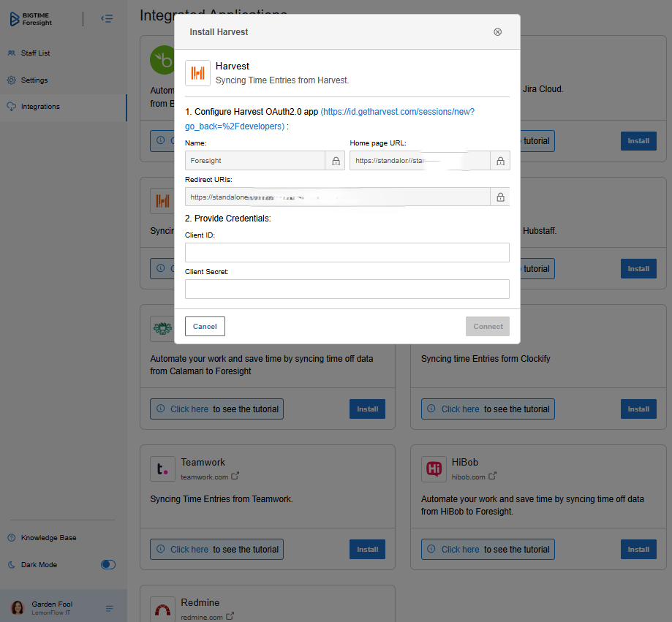Click the Home page URL field
The width and height of the screenshot is (672, 622).
(x=420, y=161)
